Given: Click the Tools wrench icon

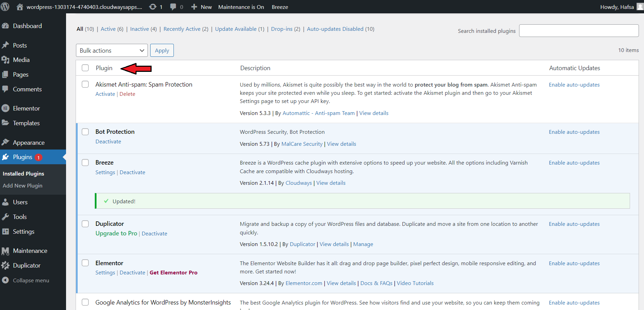Looking at the screenshot, I should (5, 217).
